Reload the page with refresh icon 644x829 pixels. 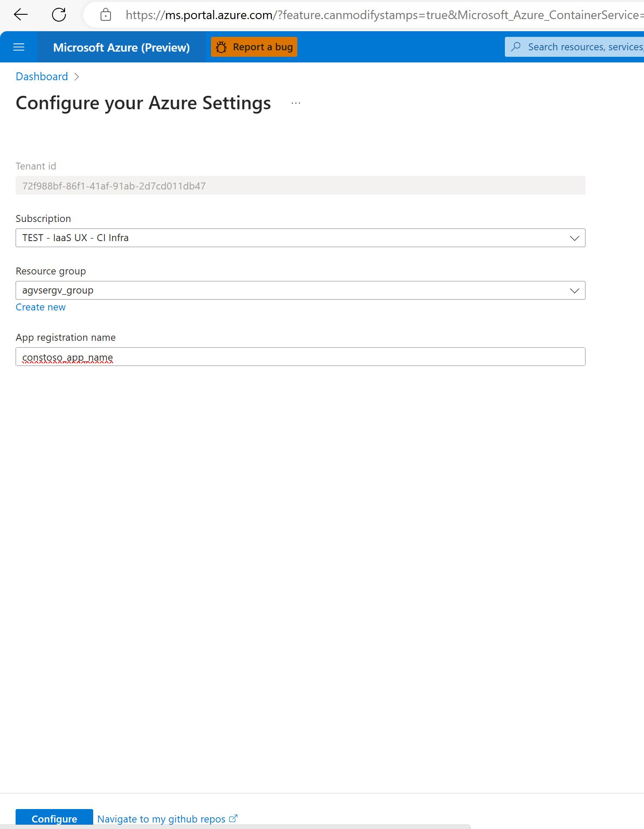(x=59, y=15)
